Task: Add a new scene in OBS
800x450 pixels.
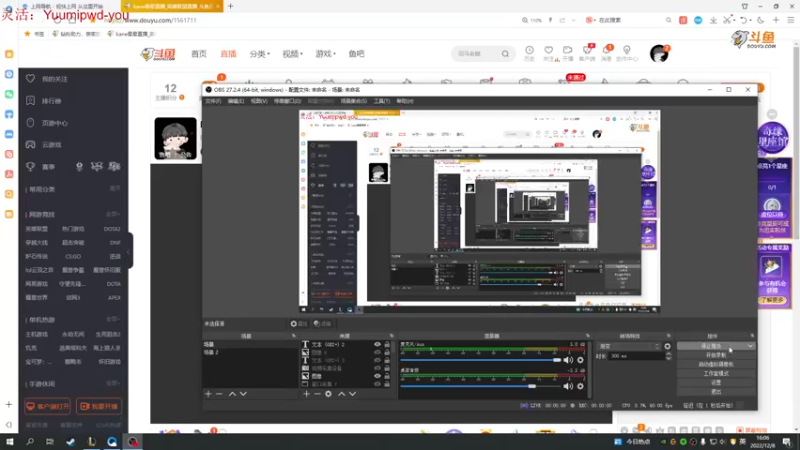Action: click(208, 394)
